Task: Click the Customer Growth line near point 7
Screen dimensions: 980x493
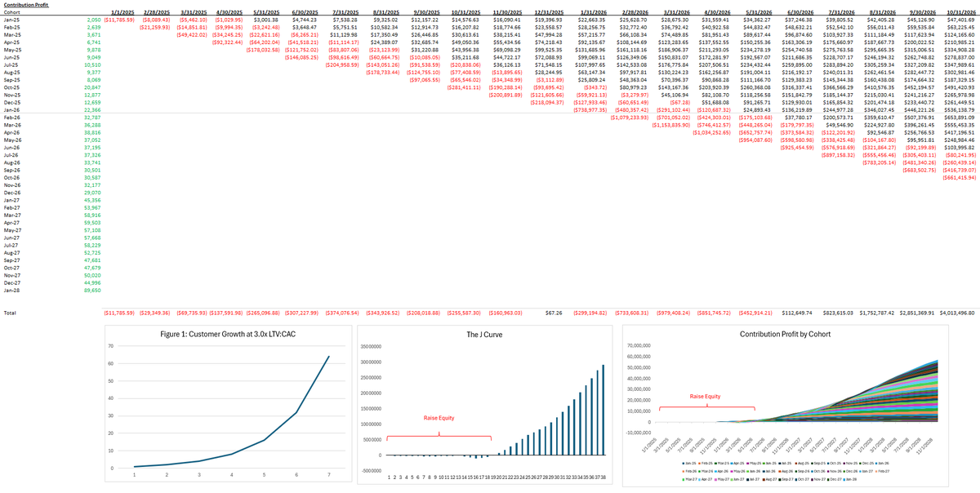Action: (x=327, y=357)
